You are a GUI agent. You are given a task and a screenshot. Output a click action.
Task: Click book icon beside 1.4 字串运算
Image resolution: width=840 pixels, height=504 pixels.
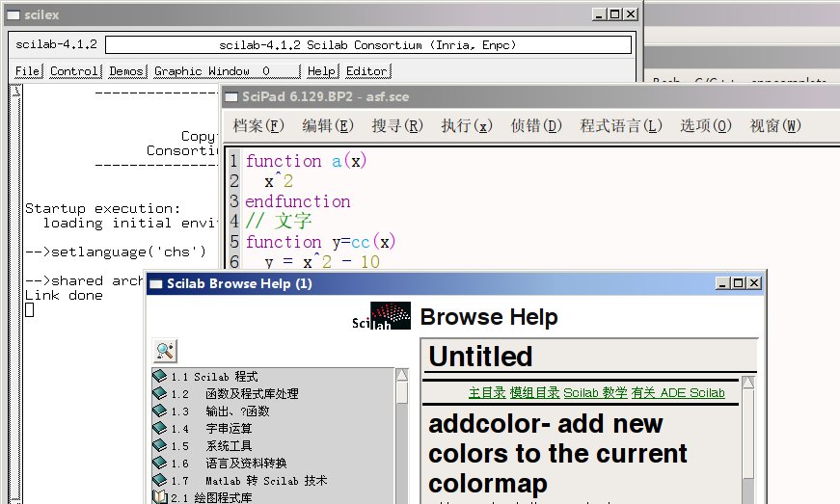(x=160, y=428)
